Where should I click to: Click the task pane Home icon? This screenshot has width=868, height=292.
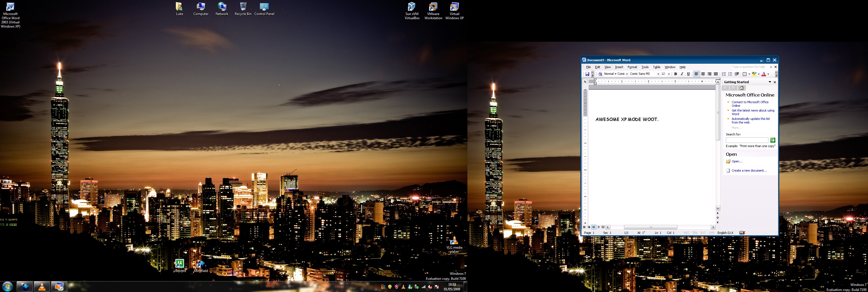(x=742, y=88)
